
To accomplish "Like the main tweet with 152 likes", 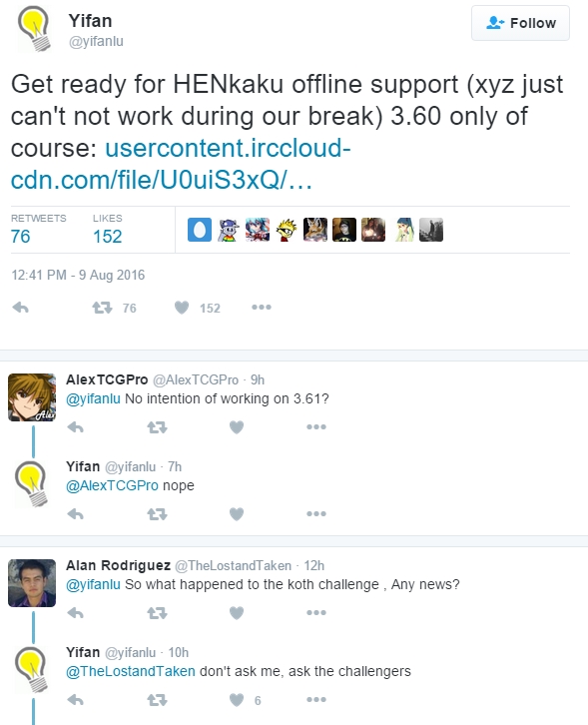I will tap(182, 308).
